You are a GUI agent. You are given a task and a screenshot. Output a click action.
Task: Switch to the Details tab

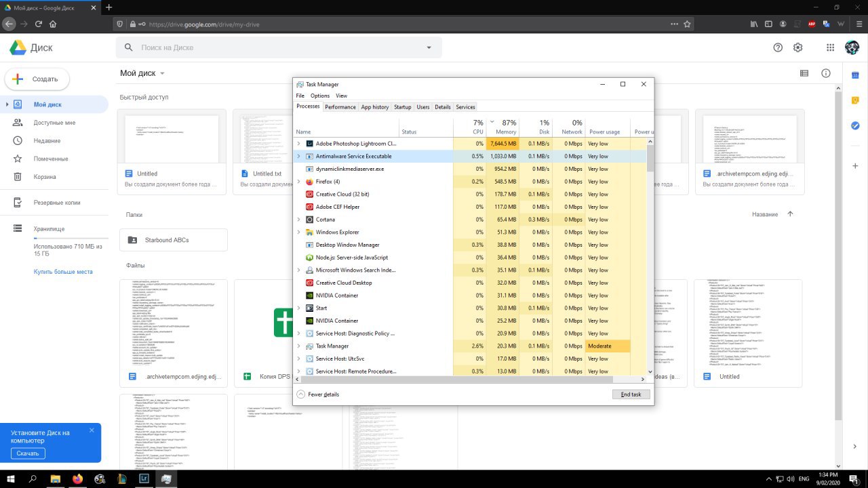click(x=443, y=107)
